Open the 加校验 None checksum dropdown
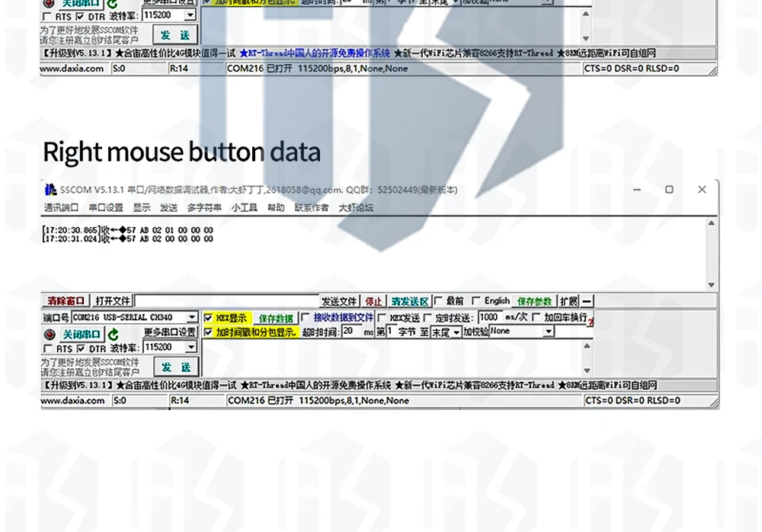Screen dimensions: 762x532 [x=548, y=332]
